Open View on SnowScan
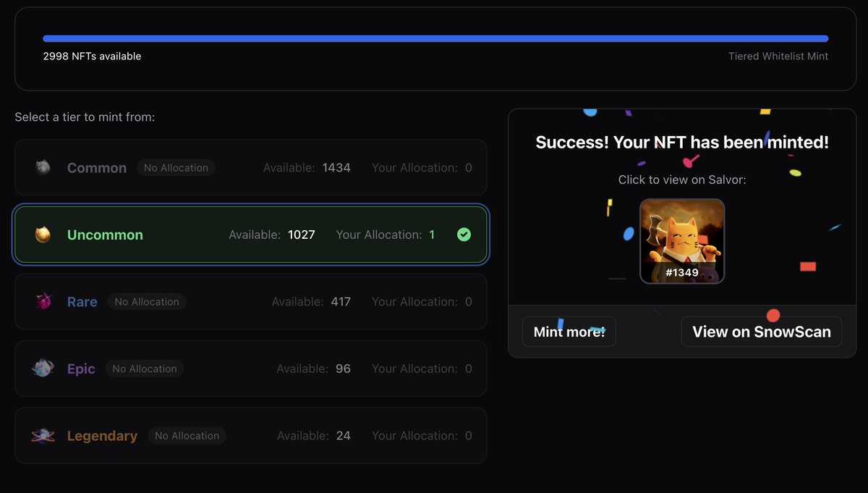The height and width of the screenshot is (493, 868). [x=761, y=331]
